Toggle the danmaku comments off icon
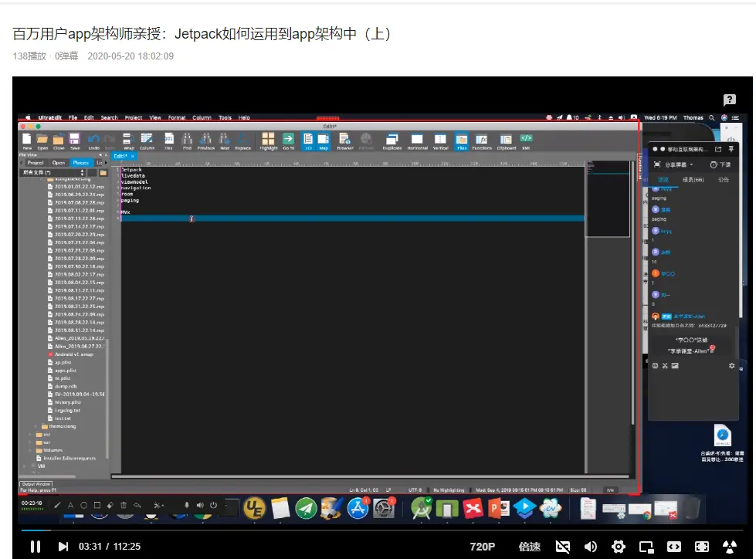The width and height of the screenshot is (756, 559). [x=563, y=547]
